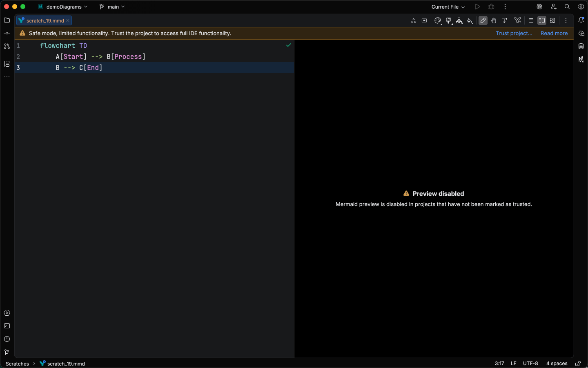Open IDE settings gear
Image resolution: width=588 pixels, height=368 pixels.
(581, 7)
